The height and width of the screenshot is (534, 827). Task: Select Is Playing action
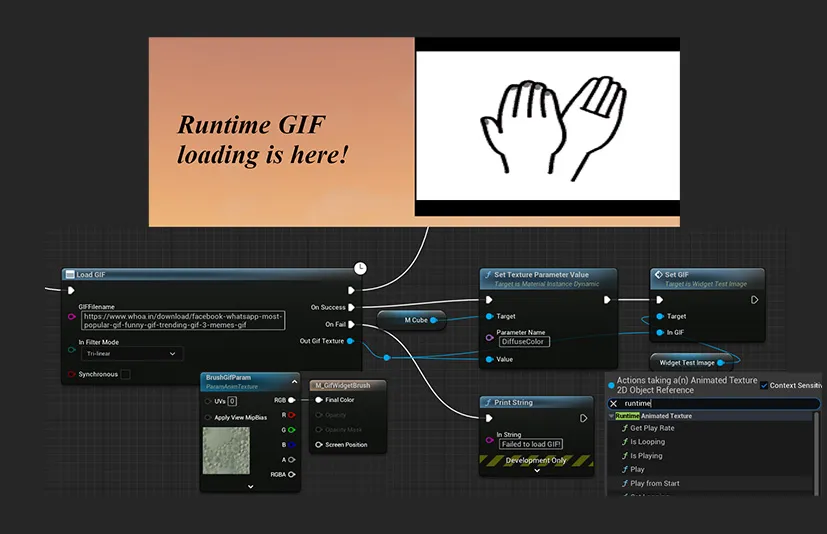coord(646,455)
